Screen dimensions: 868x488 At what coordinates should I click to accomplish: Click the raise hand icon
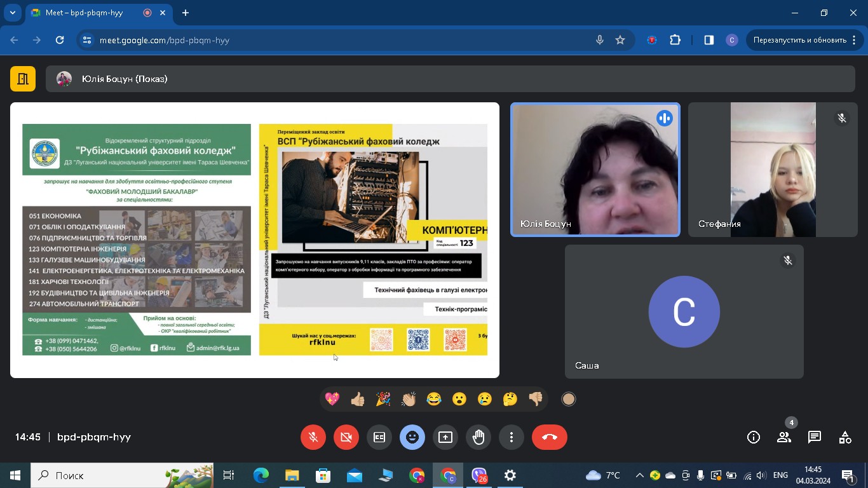[x=478, y=437]
